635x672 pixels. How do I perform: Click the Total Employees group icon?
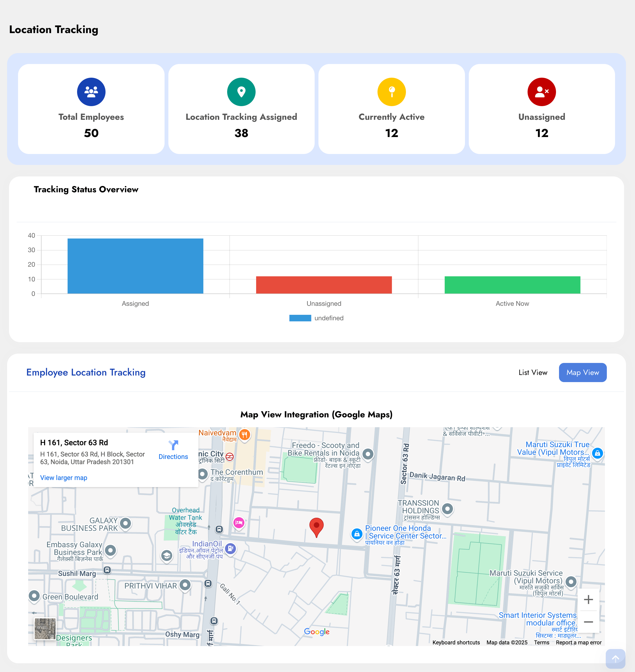(91, 92)
